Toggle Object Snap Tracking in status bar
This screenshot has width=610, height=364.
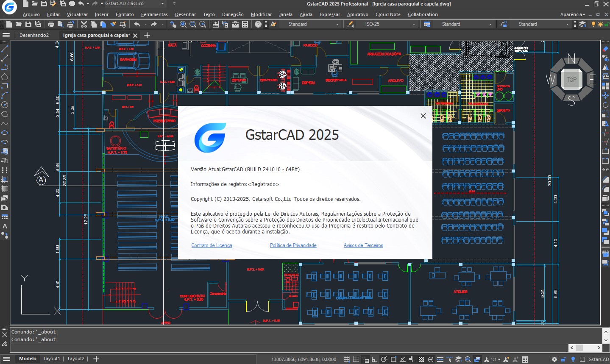[403, 359]
